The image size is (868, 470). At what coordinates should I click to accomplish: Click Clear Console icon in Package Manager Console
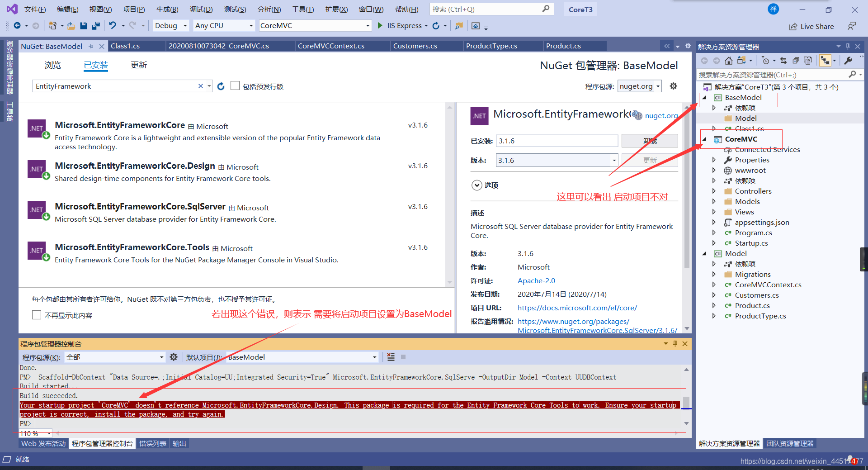(x=391, y=357)
